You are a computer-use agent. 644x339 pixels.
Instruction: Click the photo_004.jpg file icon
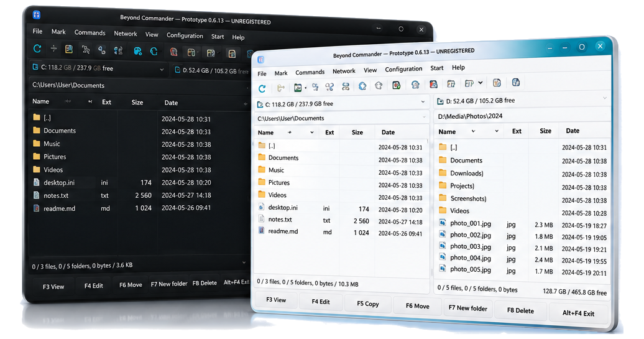(443, 258)
